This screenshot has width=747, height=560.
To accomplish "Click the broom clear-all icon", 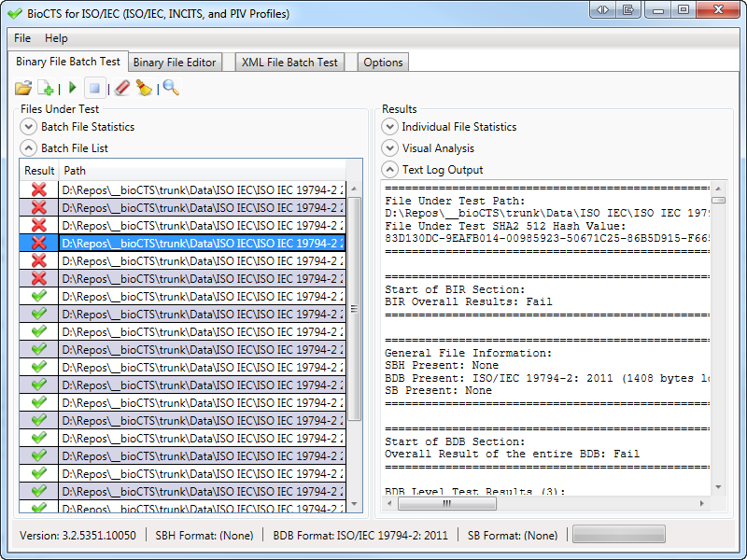I will tap(144, 88).
